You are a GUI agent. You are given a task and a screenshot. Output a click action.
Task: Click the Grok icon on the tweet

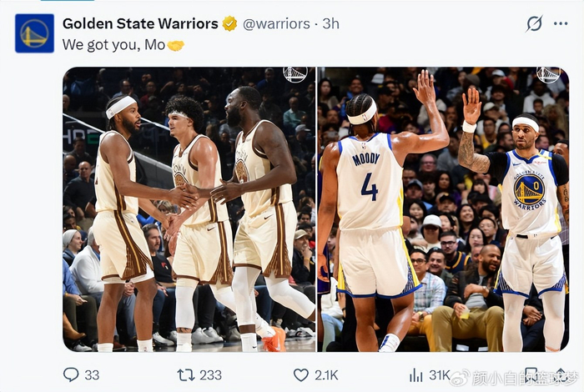(x=534, y=23)
